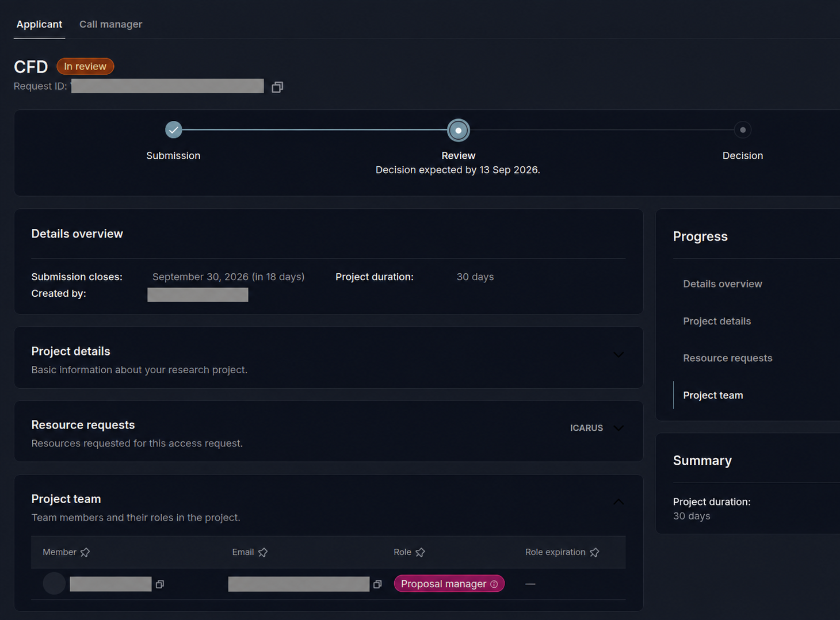Sort by Member column pin icon
The height and width of the screenshot is (620, 840).
click(x=85, y=552)
